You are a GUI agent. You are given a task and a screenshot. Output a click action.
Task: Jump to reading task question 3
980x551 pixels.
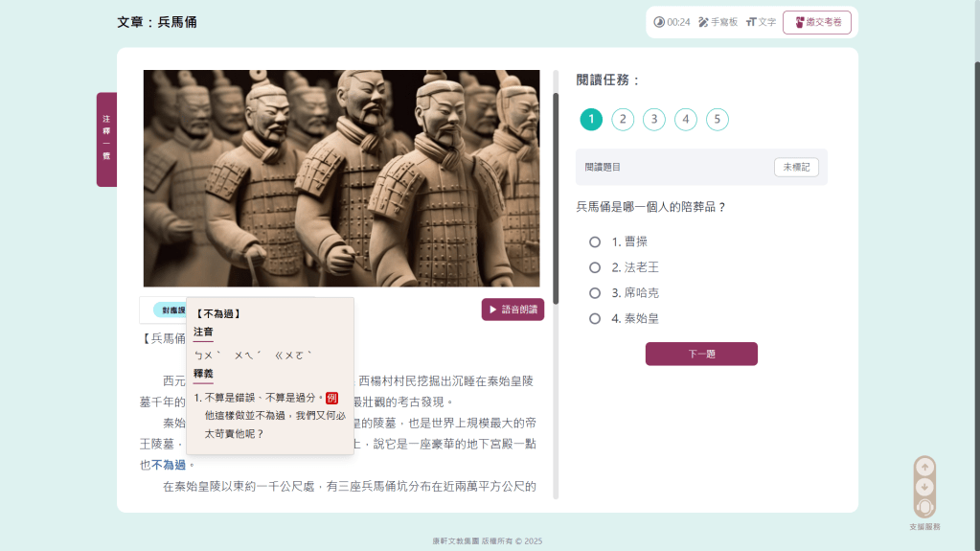(654, 120)
